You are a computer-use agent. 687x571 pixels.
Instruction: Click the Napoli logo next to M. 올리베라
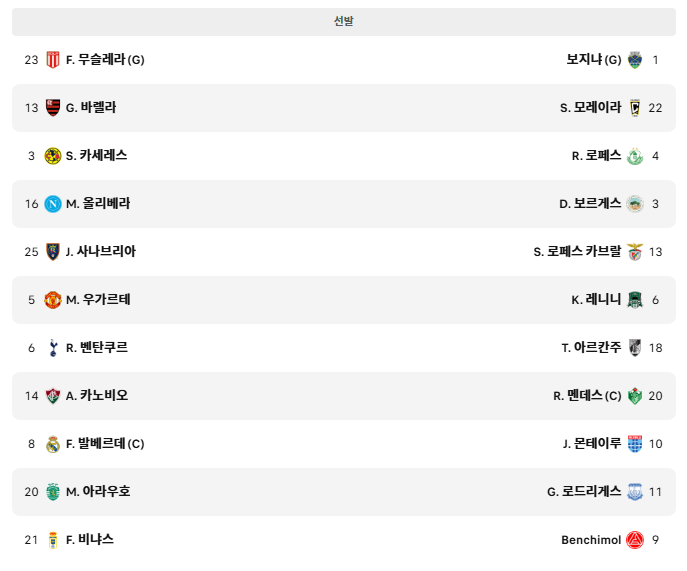pos(53,204)
